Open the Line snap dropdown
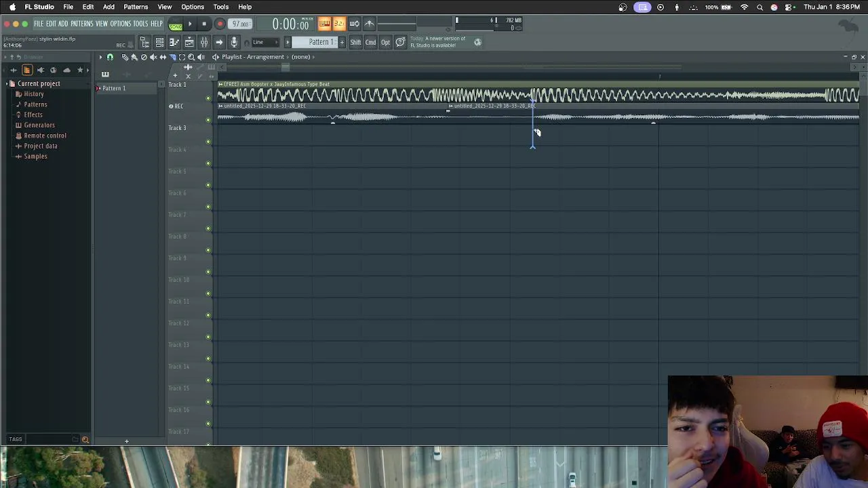Image resolution: width=868 pixels, height=488 pixels. (x=265, y=42)
